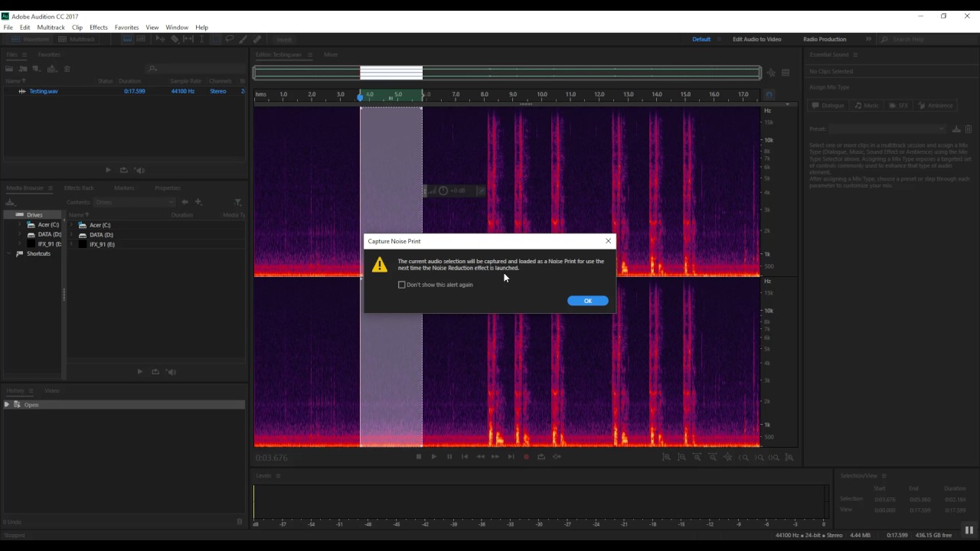Click the trash icon in Files panel
The image size is (980, 551).
67,68
